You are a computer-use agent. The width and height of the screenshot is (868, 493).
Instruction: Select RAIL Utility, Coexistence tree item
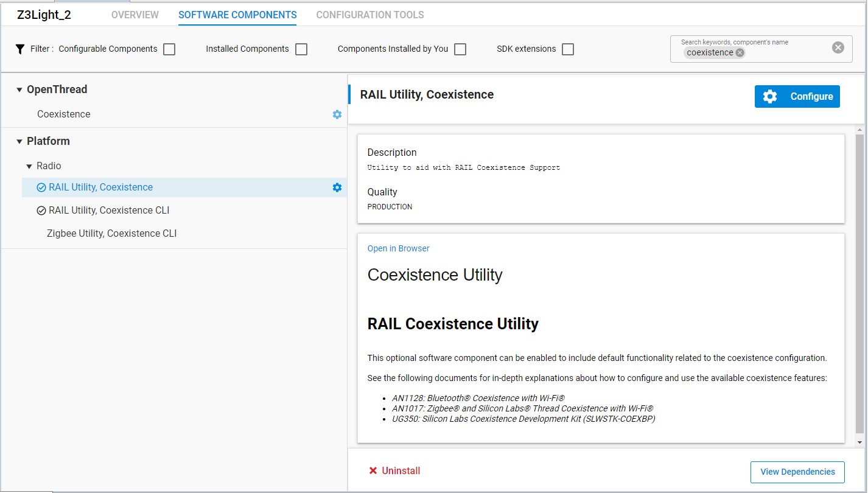point(184,187)
